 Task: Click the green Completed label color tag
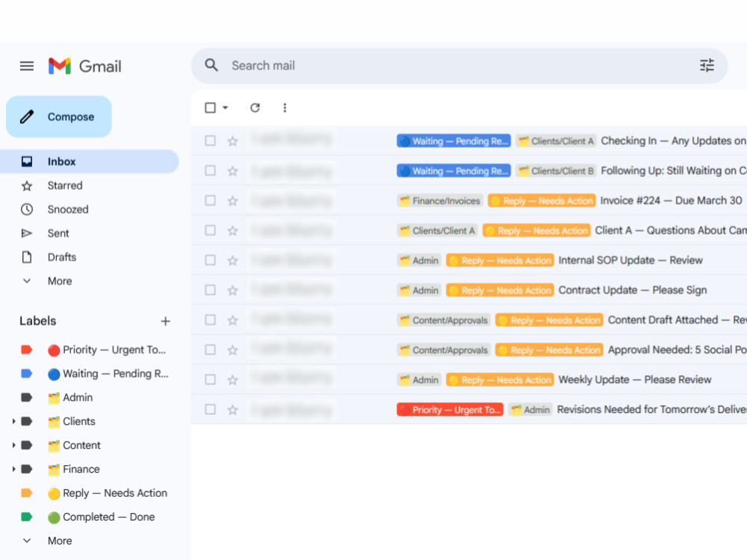pyautogui.click(x=27, y=517)
